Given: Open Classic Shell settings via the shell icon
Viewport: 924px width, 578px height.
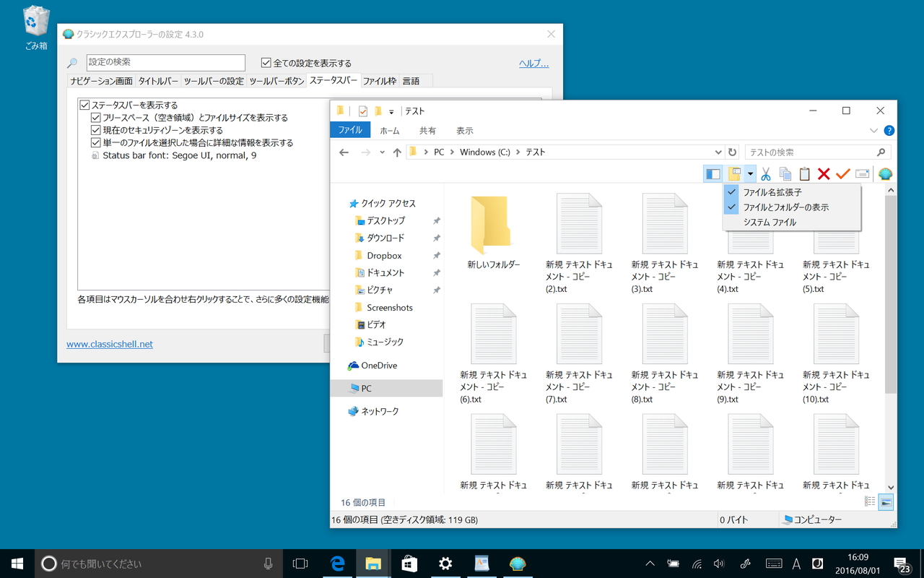Looking at the screenshot, I should [x=885, y=173].
